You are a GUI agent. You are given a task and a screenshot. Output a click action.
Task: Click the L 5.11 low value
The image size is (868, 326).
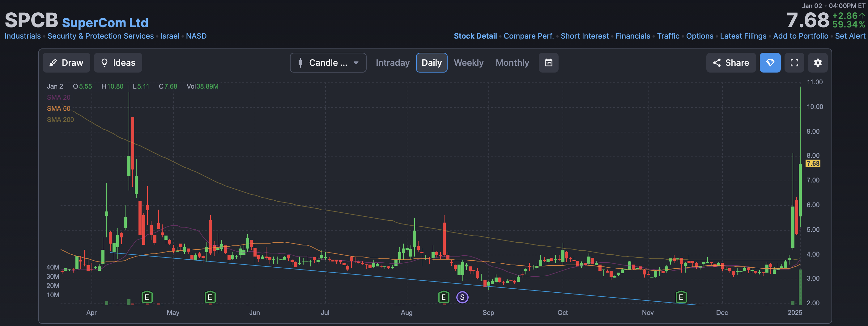click(141, 86)
